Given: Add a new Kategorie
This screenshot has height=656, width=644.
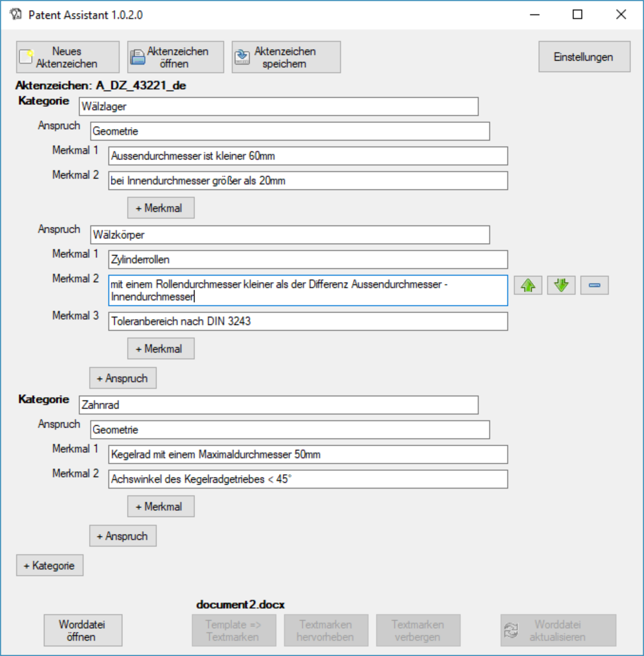Looking at the screenshot, I should (x=50, y=565).
